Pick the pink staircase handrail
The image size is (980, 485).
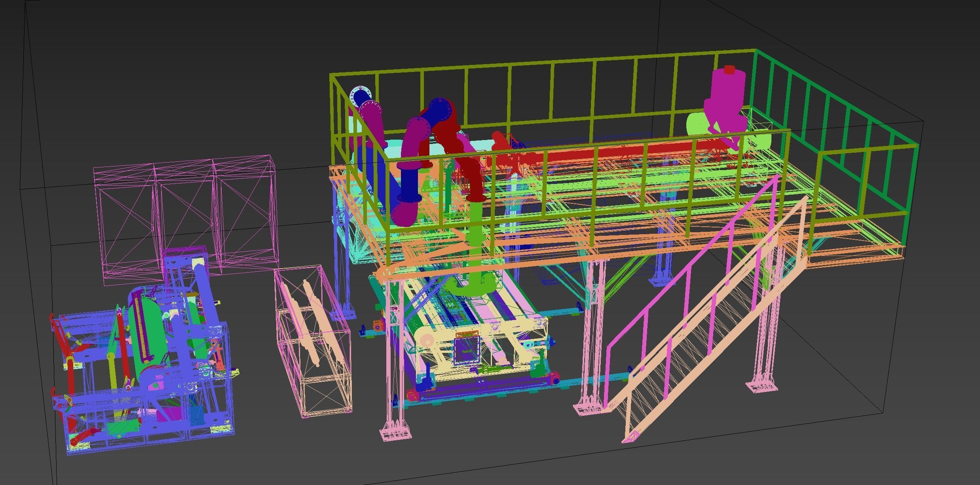point(691,293)
